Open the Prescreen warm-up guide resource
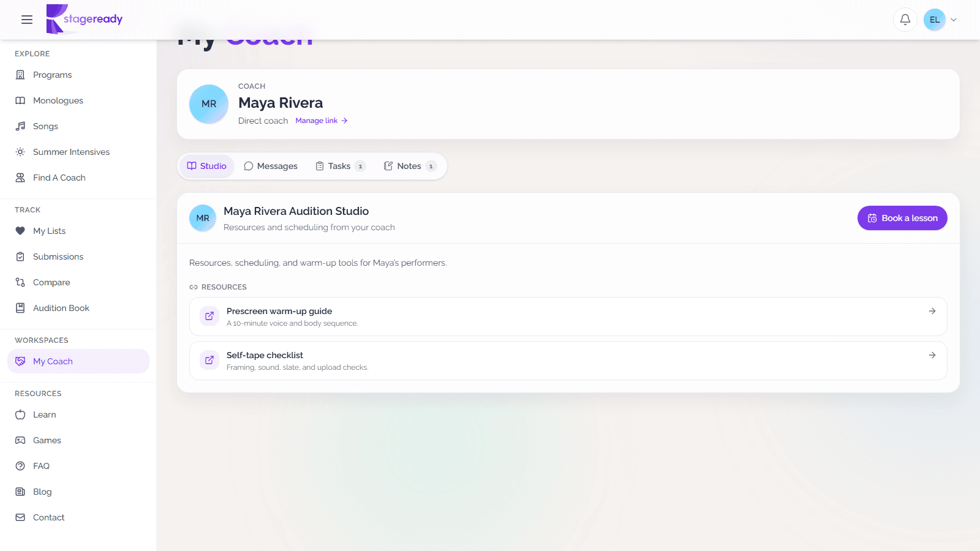980x551 pixels. click(568, 317)
